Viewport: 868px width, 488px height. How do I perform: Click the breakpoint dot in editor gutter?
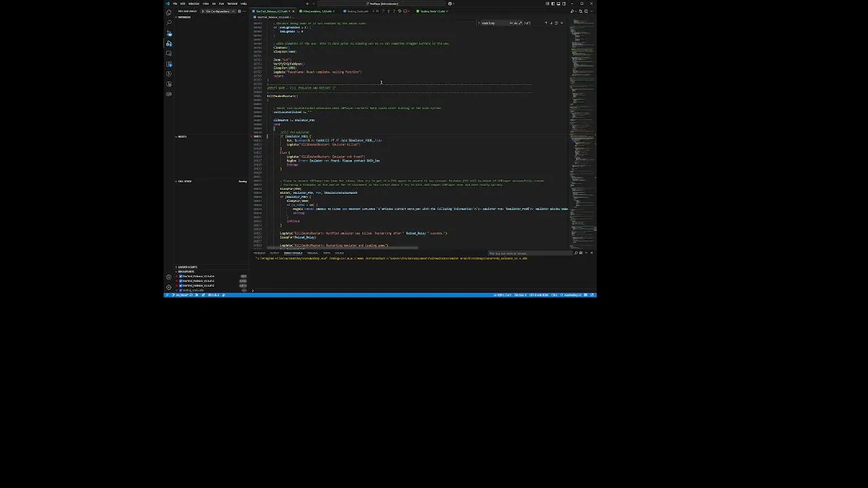(x=252, y=136)
